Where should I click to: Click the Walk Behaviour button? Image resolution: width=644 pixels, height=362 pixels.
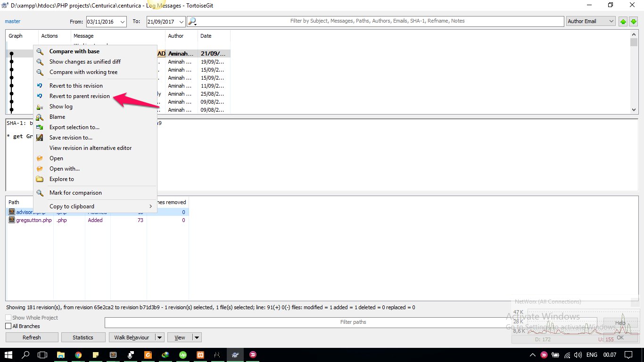click(132, 337)
